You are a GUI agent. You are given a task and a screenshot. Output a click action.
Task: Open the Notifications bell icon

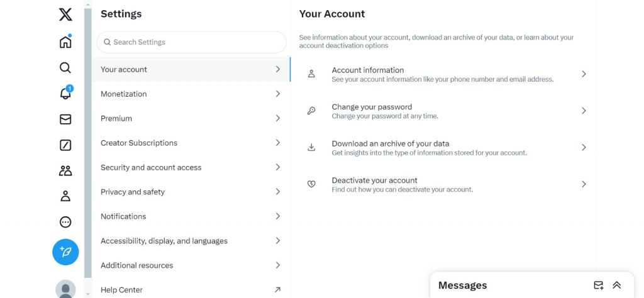click(x=65, y=94)
